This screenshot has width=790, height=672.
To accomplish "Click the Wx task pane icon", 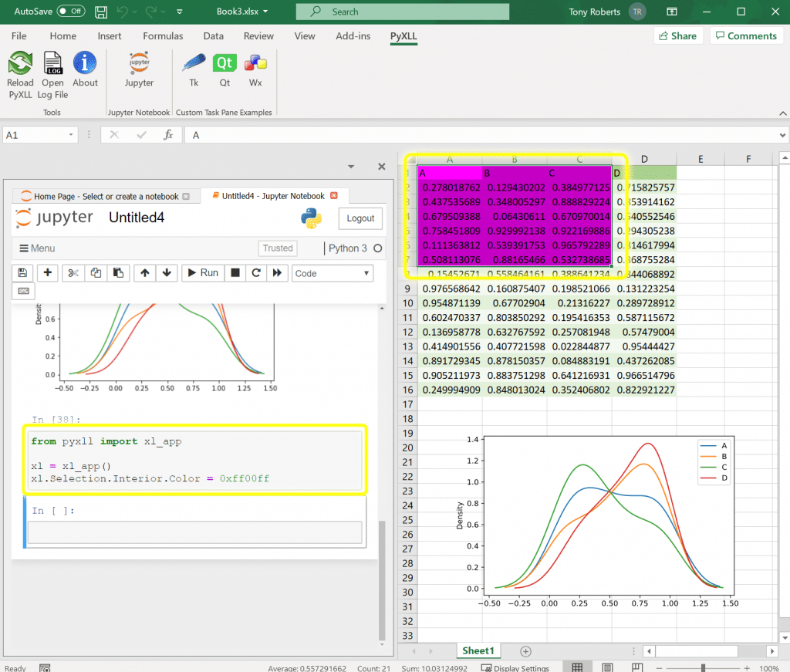I will (x=255, y=70).
